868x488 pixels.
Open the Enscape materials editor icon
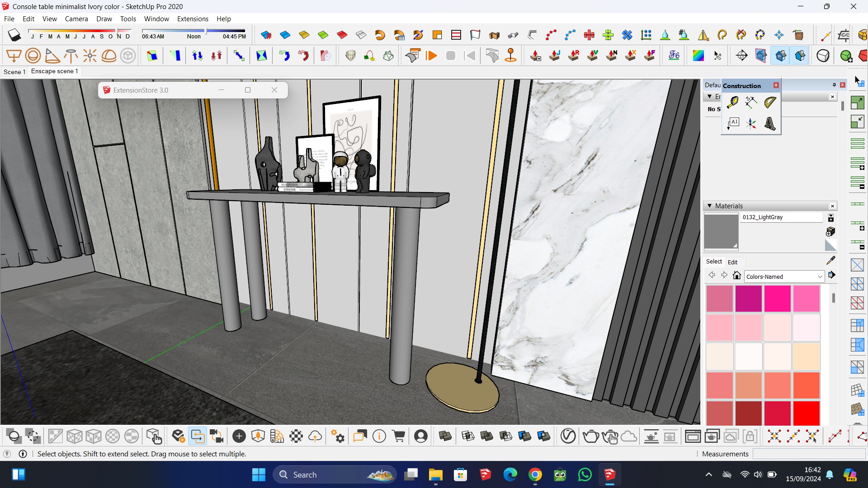(x=296, y=436)
